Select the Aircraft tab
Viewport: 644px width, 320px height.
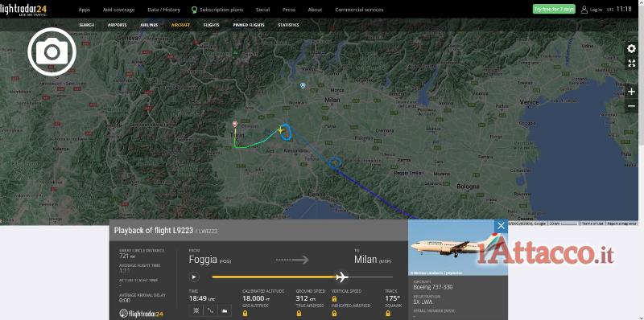[x=180, y=25]
